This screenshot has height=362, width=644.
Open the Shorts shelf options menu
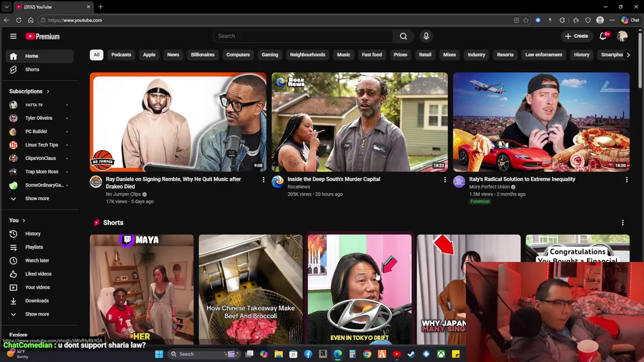tap(622, 223)
